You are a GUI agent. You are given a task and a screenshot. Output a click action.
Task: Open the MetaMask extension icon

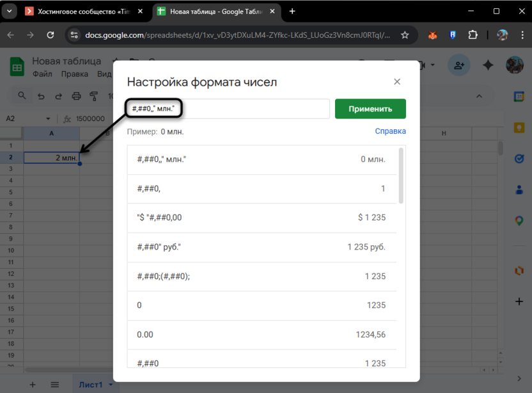coord(432,35)
